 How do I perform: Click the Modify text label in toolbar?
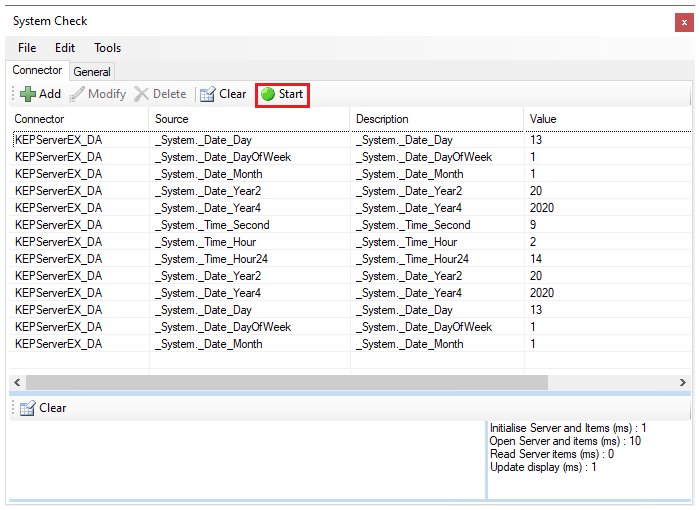(107, 94)
